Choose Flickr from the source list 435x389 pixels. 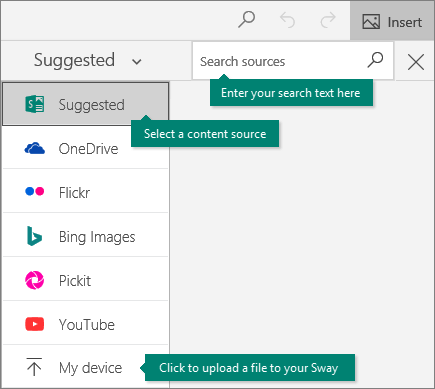(x=86, y=192)
